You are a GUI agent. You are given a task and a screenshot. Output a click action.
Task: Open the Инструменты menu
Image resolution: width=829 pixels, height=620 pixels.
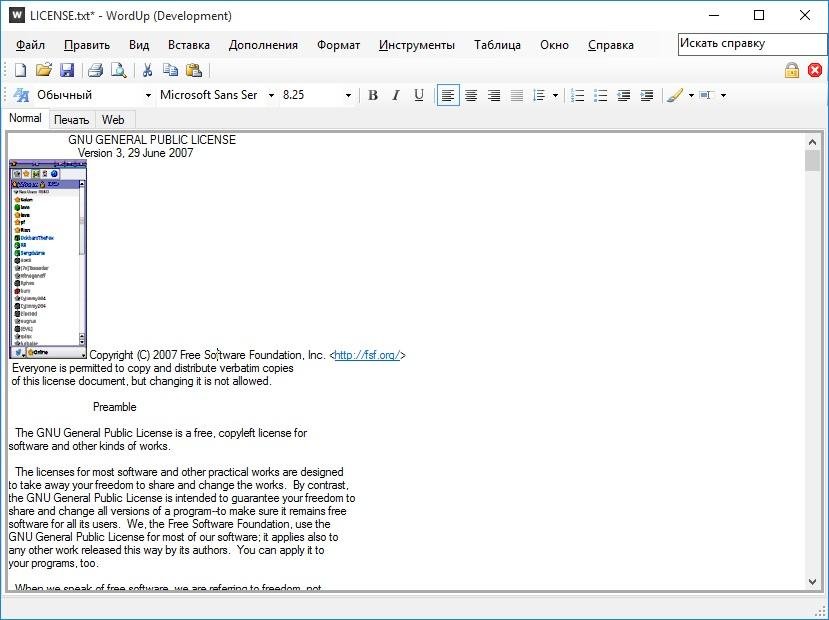[x=417, y=45]
